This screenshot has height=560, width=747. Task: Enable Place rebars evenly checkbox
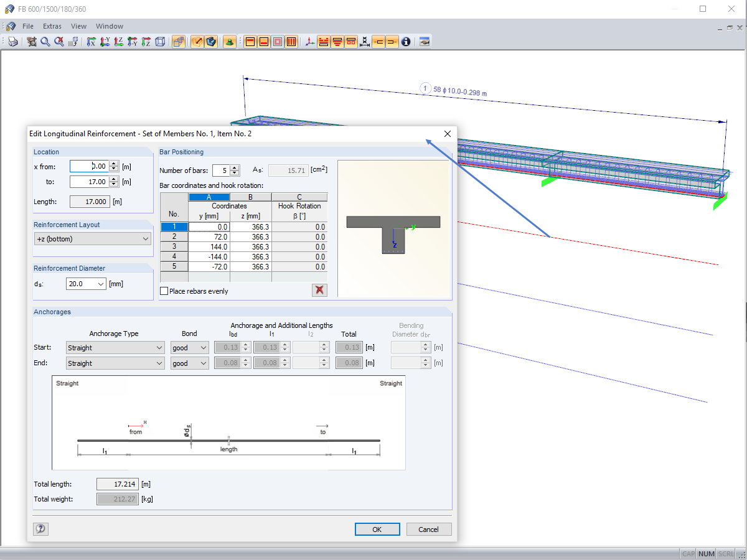point(164,291)
